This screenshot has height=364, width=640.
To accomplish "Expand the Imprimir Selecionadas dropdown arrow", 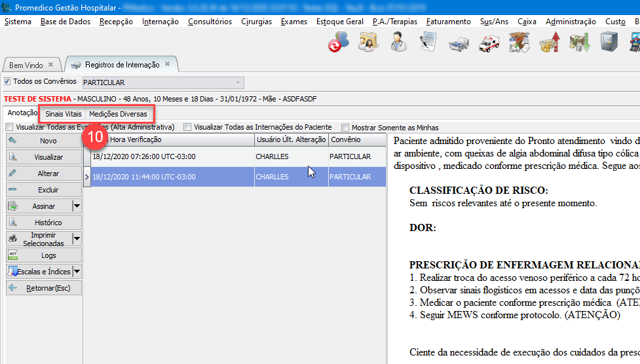I will [x=77, y=239].
